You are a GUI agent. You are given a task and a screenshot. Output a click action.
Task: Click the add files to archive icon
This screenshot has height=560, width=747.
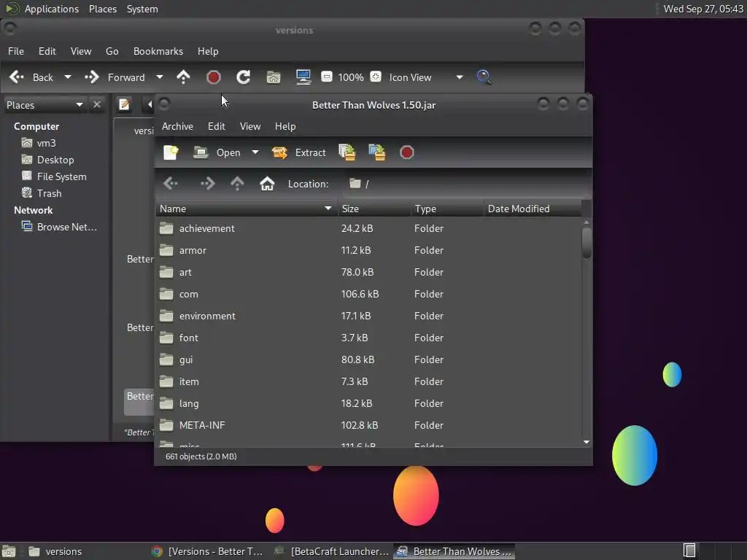pos(347,152)
